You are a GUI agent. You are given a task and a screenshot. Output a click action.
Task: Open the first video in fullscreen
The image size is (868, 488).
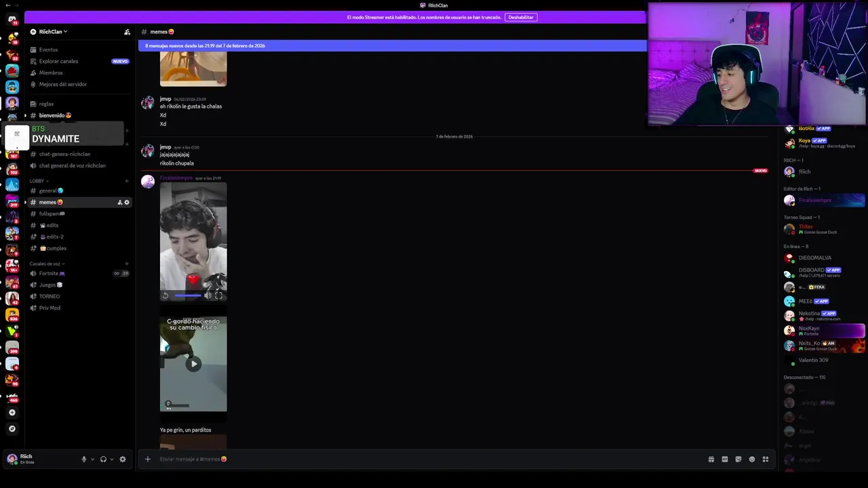click(218, 296)
